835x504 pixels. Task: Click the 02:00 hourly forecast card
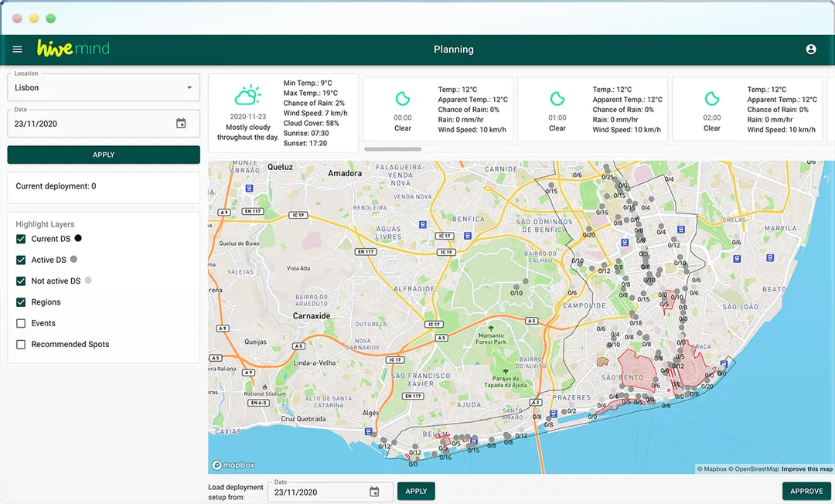coord(747,109)
